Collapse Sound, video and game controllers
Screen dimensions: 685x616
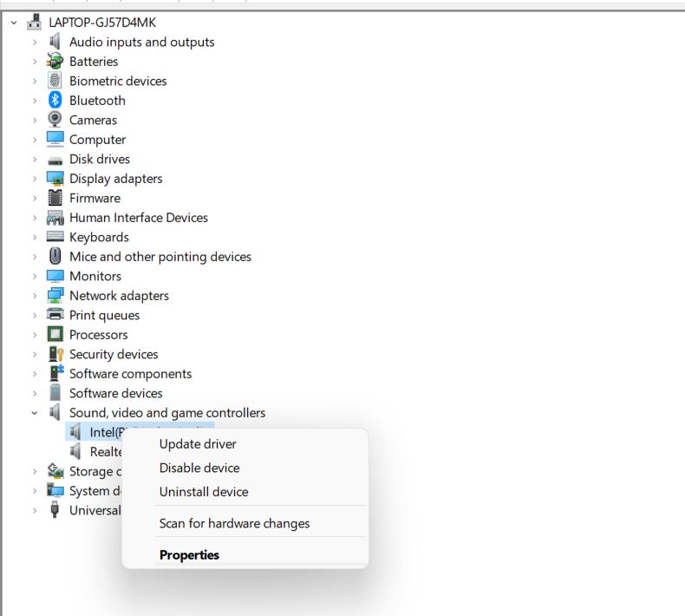35,413
